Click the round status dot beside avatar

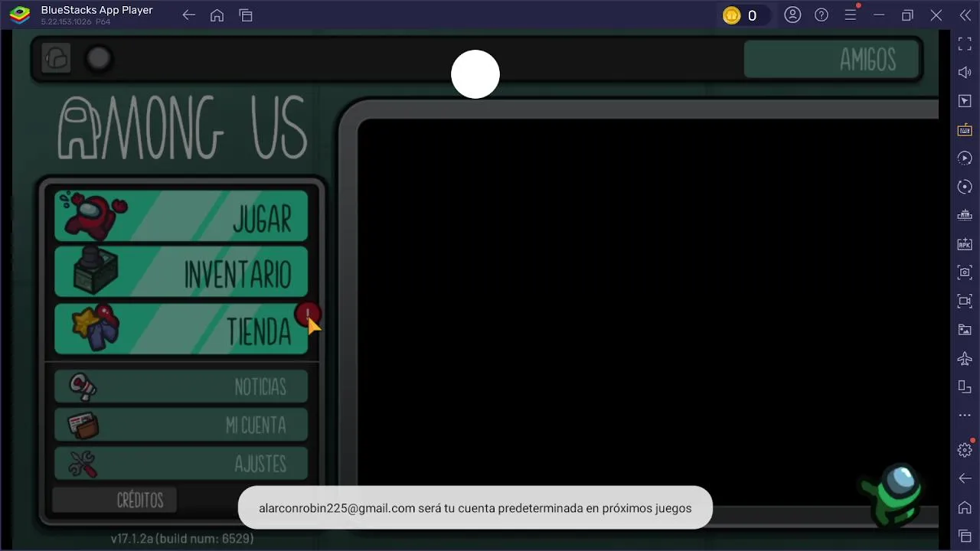click(x=98, y=59)
